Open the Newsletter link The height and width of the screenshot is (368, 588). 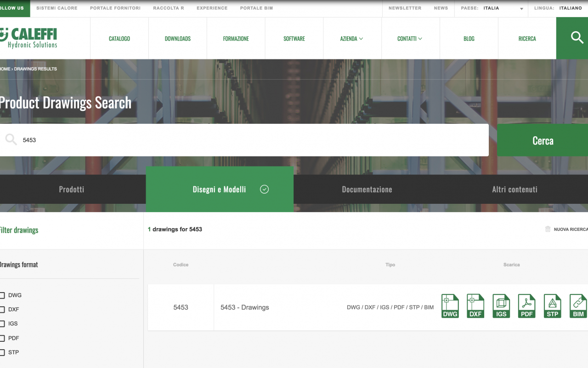click(405, 8)
